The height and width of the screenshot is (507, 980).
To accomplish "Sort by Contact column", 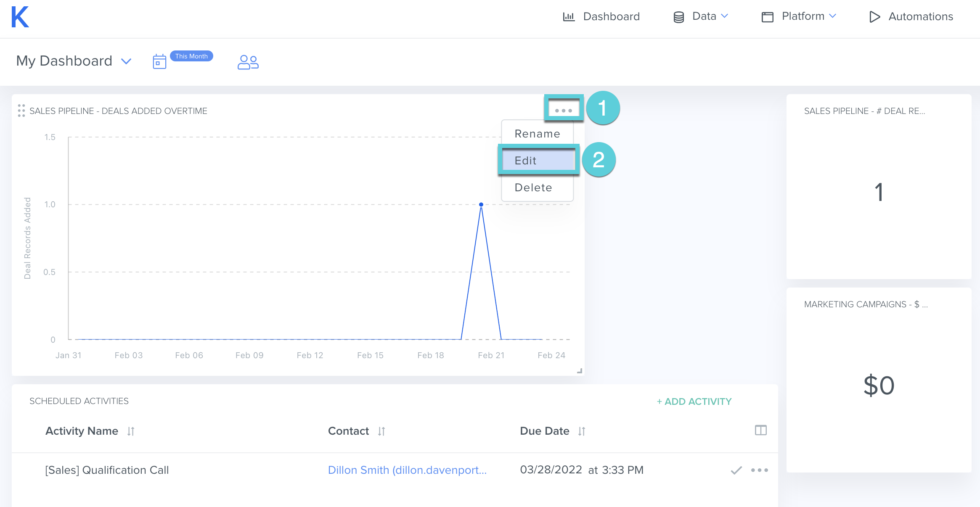I will (x=381, y=431).
